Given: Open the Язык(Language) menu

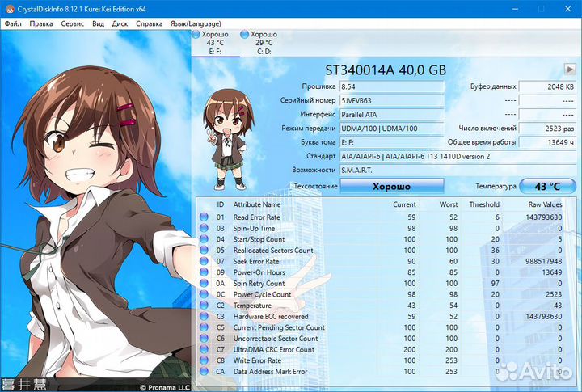Looking at the screenshot, I should [194, 23].
